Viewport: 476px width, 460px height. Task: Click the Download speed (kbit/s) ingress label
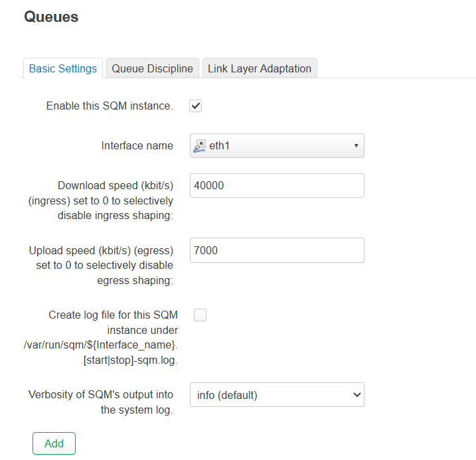116,200
